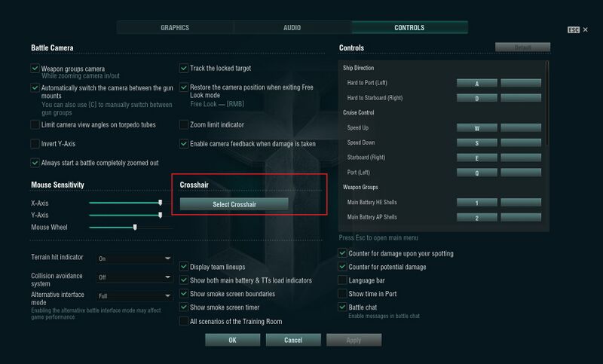
Task: Rebind Main Battery HE Shells key 1
Action: (x=477, y=203)
